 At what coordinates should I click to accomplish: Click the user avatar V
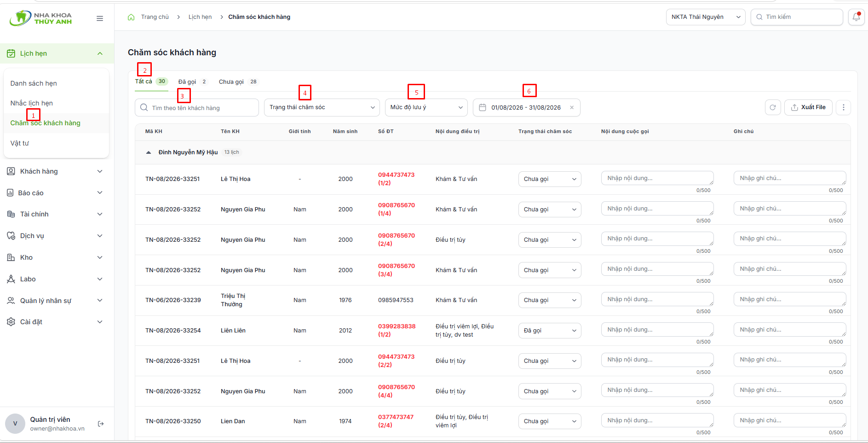(15, 424)
